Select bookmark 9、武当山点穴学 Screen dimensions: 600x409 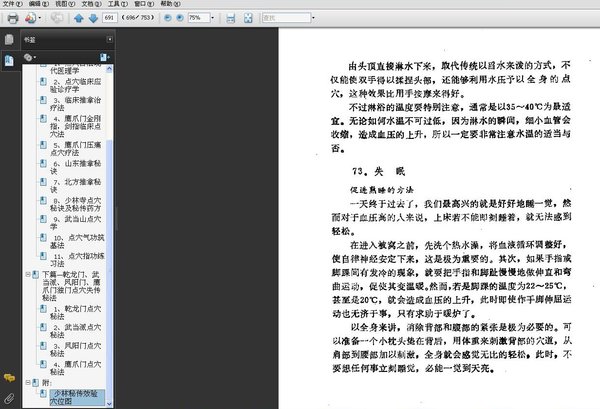tap(75, 223)
